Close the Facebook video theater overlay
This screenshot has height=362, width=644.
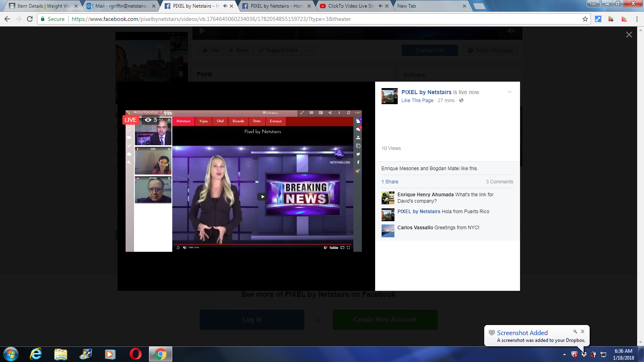tap(629, 35)
